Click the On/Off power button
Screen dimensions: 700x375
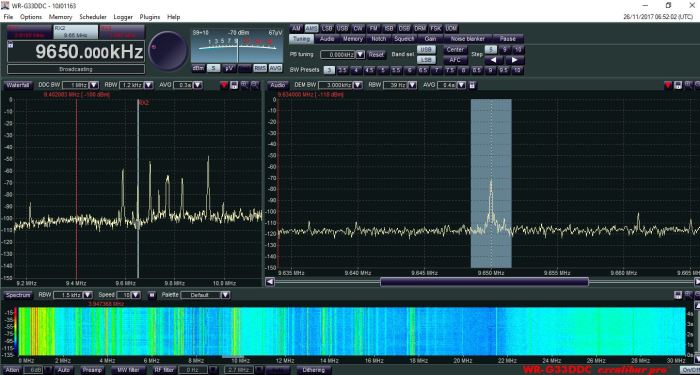(690, 370)
